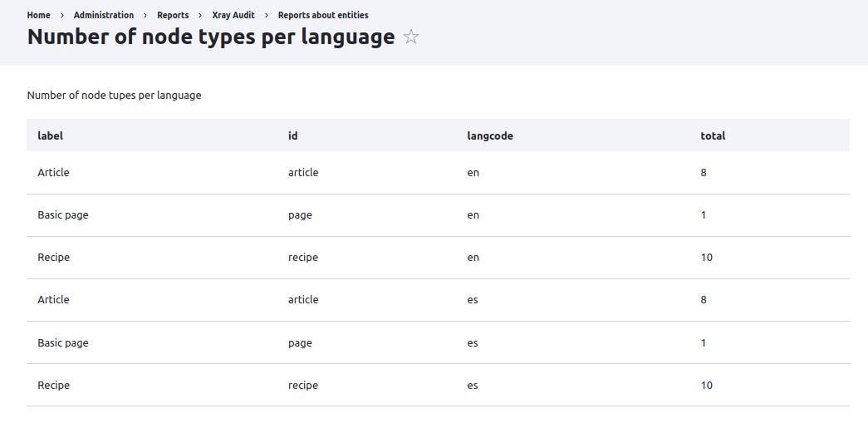Navigate to Xray Audit breadcrumb
Viewport: 868px width, 433px height.
click(233, 15)
